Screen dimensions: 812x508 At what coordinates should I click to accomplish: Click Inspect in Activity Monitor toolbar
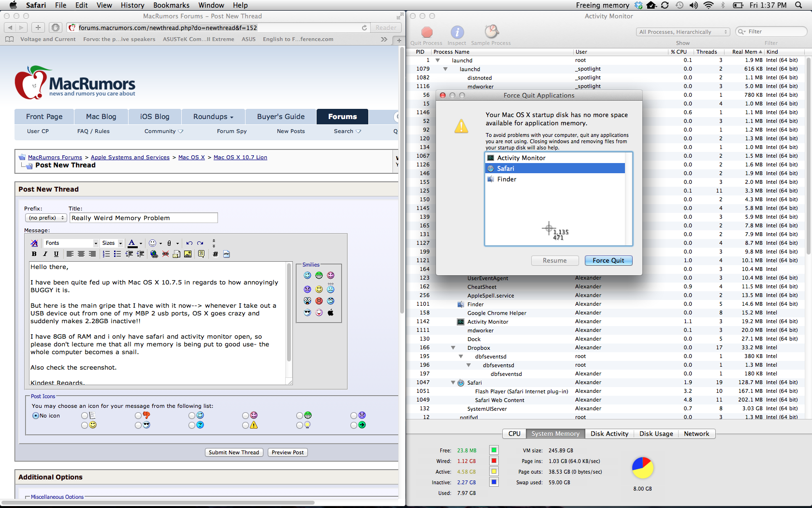click(457, 36)
